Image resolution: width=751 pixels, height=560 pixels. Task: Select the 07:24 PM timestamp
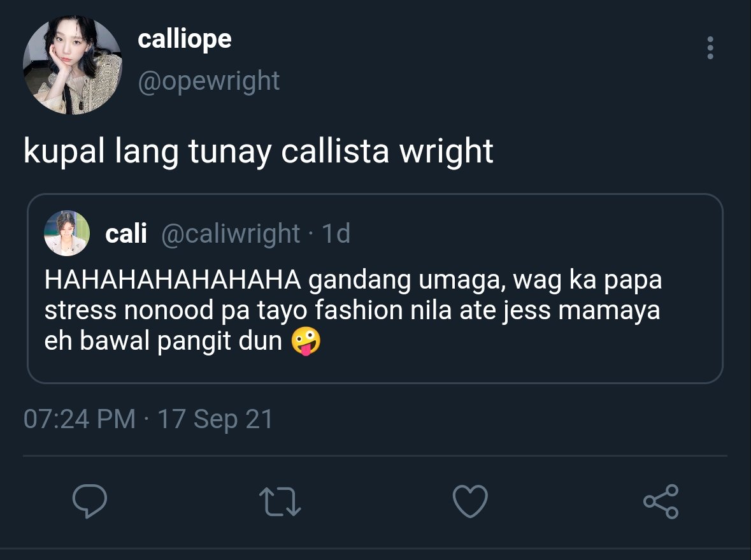80,419
